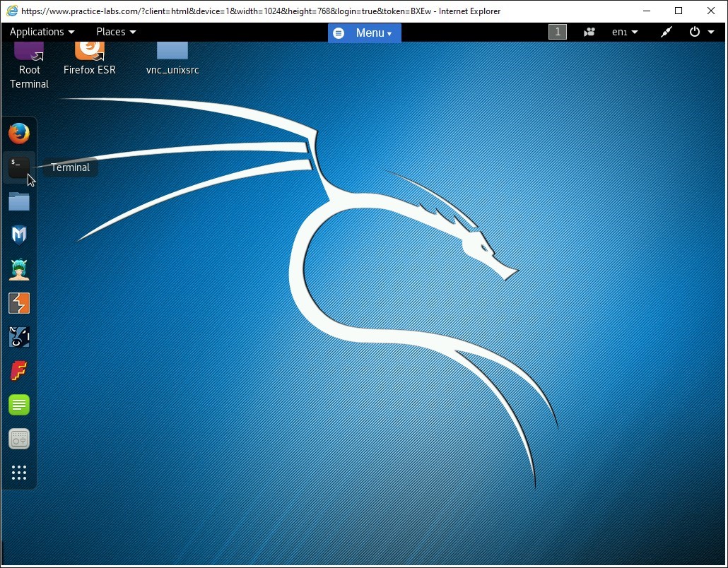Open the Files folder in the dock
Image resolution: width=728 pixels, height=568 pixels.
tap(19, 201)
